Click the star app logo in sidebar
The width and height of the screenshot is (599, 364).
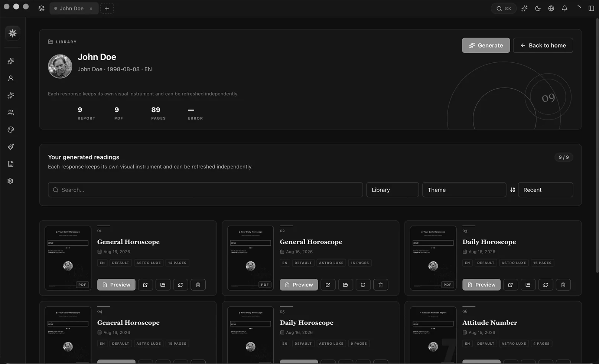pos(13,33)
